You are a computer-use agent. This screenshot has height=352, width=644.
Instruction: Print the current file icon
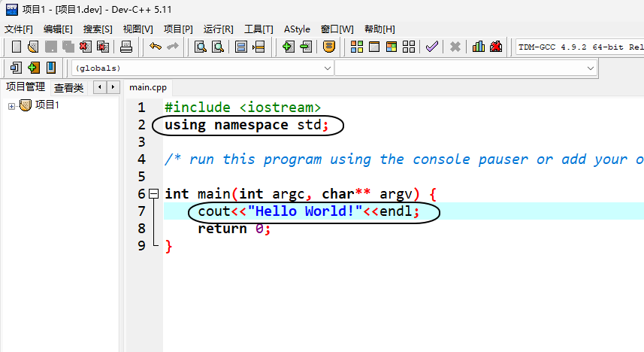pos(126,47)
